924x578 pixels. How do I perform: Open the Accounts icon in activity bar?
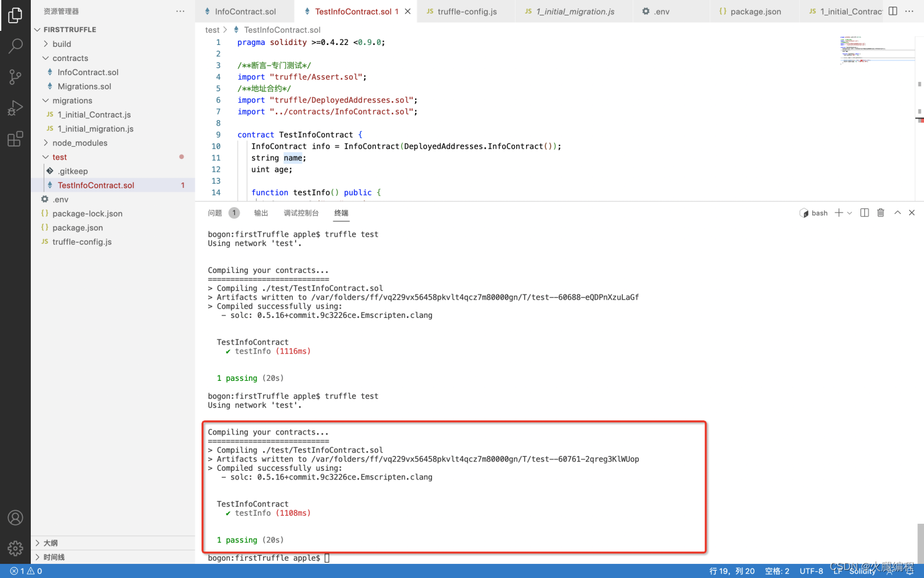tap(15, 518)
